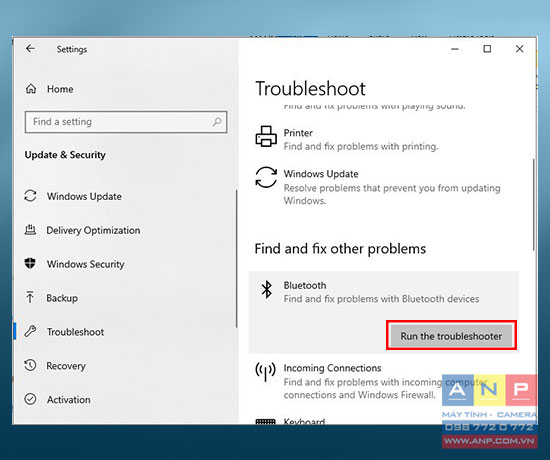The image size is (550, 460).
Task: Click 'Resolve problems that prevent you' description
Action: point(392,194)
